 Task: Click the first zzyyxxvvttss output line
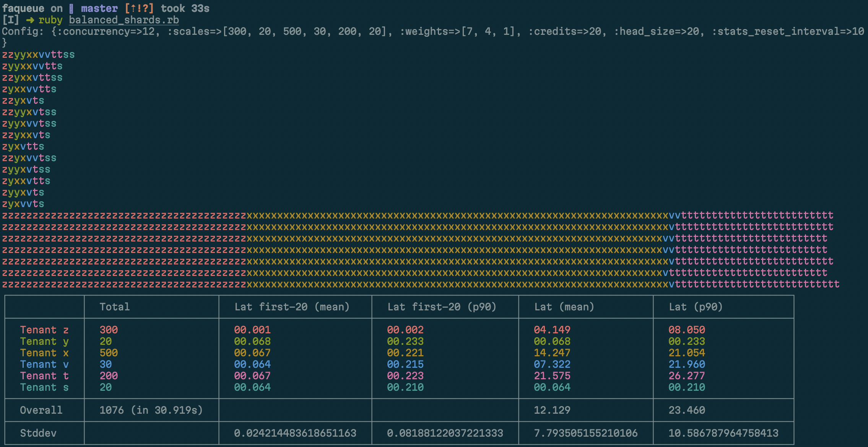38,54
